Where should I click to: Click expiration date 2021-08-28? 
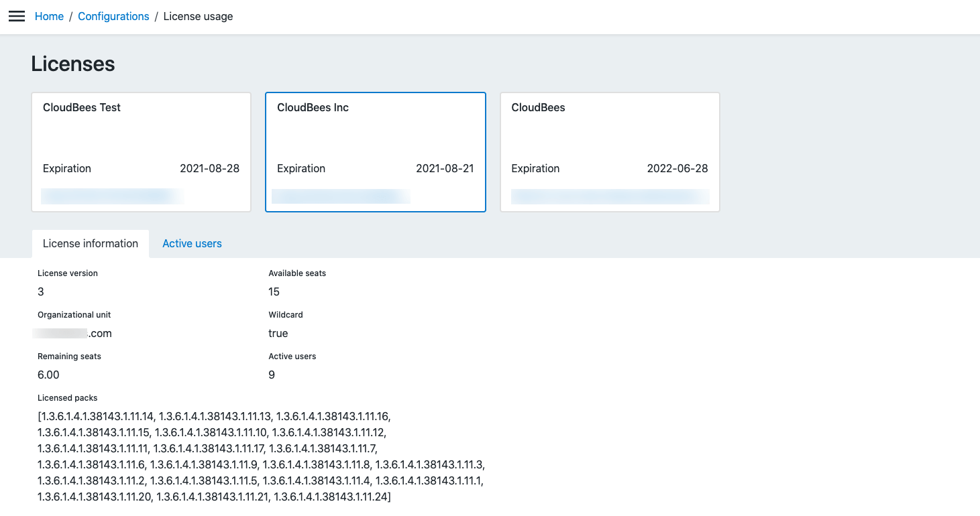pos(209,168)
